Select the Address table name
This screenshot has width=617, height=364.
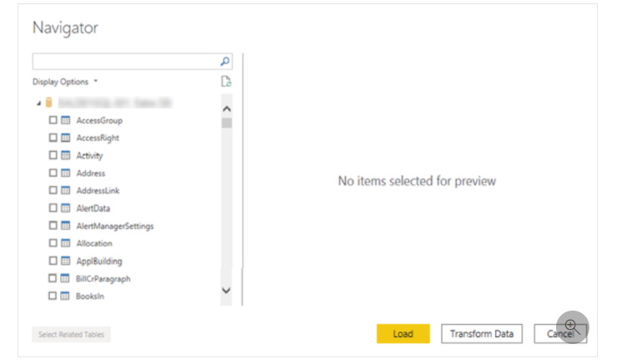(90, 173)
